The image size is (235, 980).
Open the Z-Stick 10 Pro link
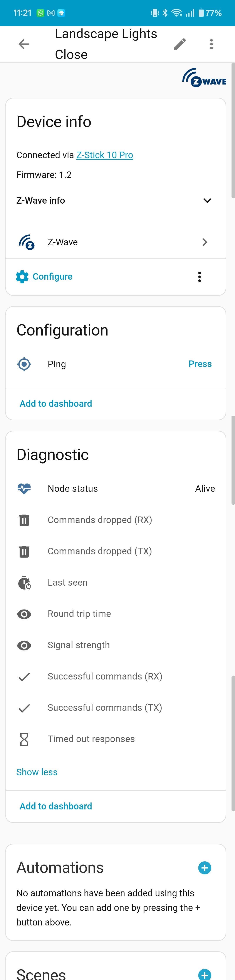point(105,155)
